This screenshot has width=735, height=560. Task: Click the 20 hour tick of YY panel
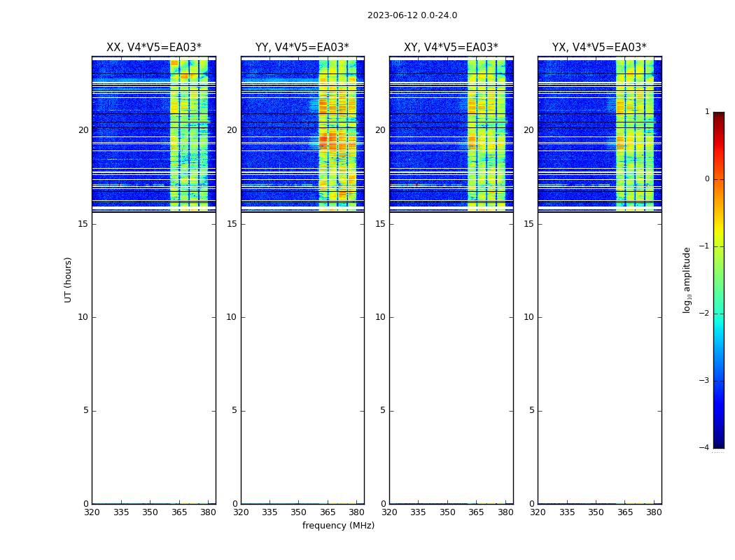point(232,130)
